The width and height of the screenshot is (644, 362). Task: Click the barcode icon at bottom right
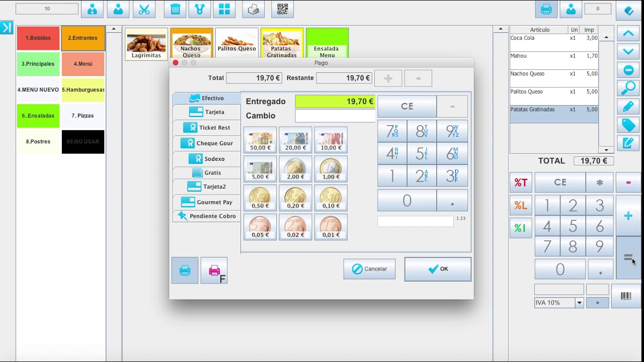626,296
